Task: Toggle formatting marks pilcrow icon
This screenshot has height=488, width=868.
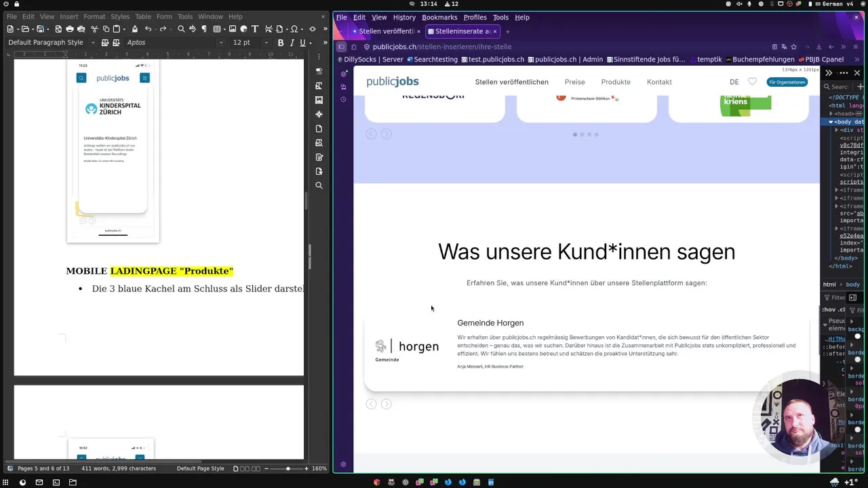Action: (203, 29)
